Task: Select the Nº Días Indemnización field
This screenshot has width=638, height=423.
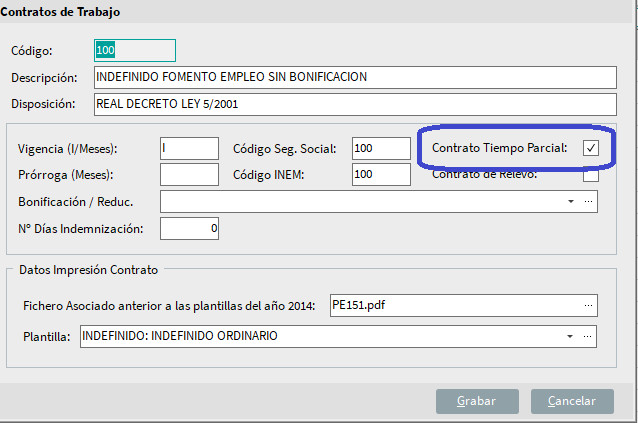Action: point(189,229)
